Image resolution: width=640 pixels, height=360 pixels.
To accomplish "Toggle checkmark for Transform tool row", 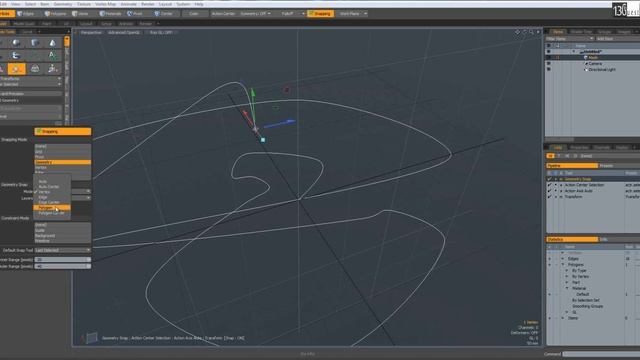I will point(549,197).
